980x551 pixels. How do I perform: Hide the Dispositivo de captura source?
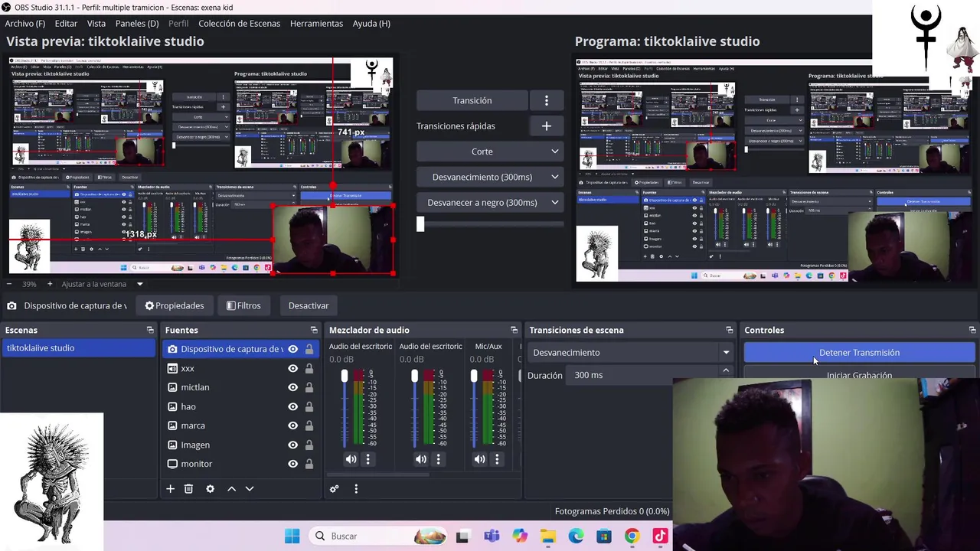292,349
